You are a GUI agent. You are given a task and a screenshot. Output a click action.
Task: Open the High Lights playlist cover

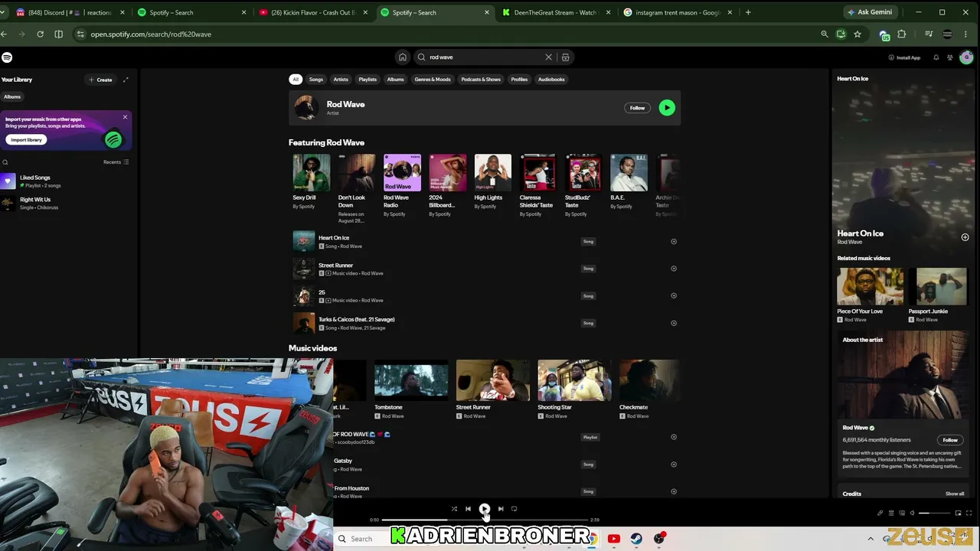point(493,173)
